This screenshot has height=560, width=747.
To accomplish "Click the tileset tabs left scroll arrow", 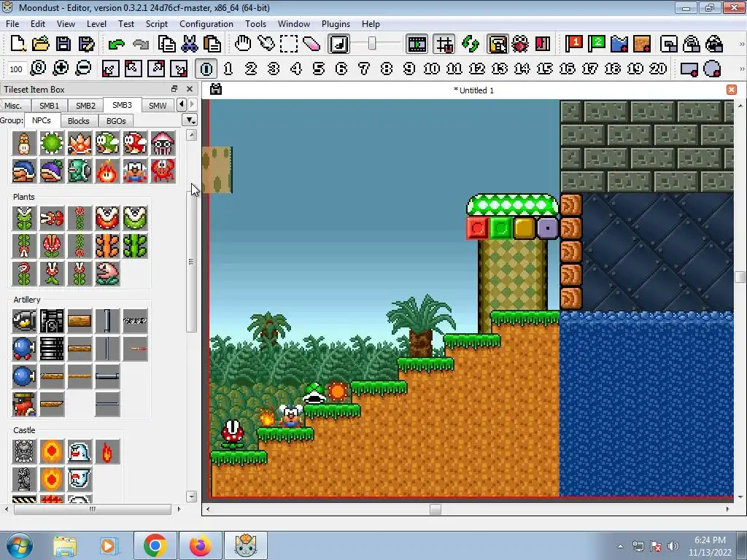I will [x=181, y=104].
